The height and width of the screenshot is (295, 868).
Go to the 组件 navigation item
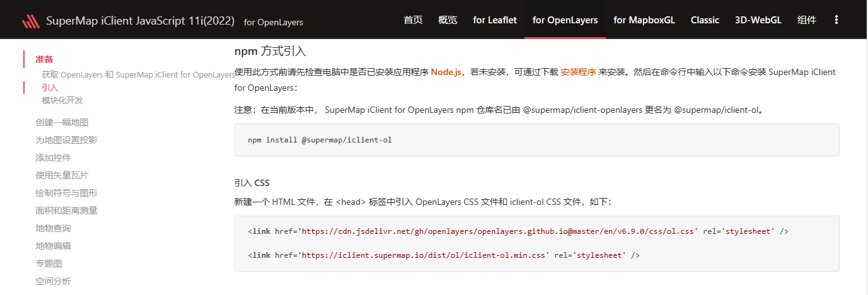click(807, 20)
